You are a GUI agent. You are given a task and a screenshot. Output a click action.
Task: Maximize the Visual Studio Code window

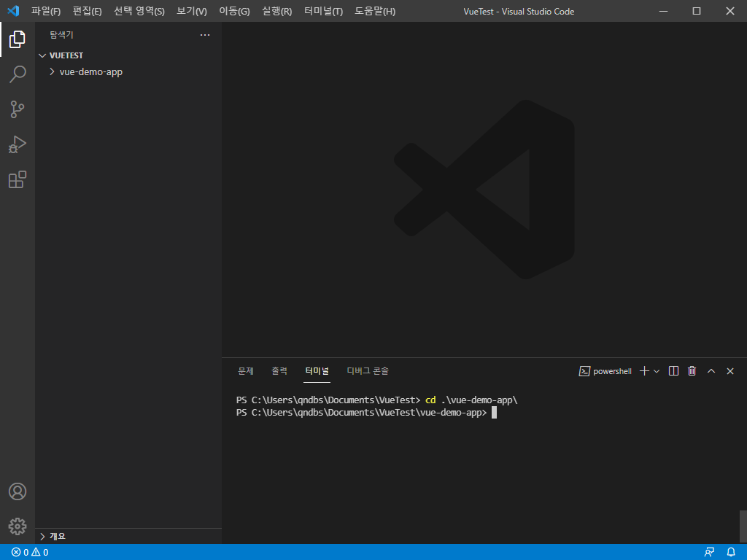point(697,11)
